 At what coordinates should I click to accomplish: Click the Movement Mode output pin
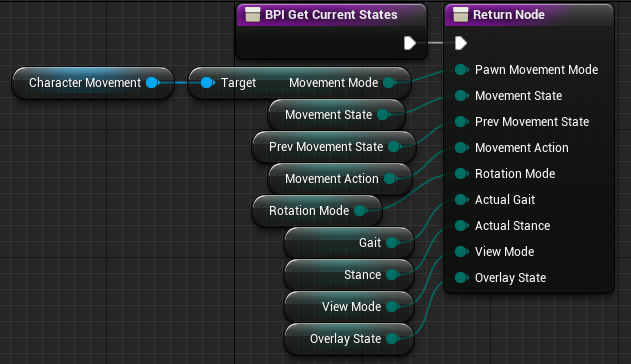click(x=390, y=82)
